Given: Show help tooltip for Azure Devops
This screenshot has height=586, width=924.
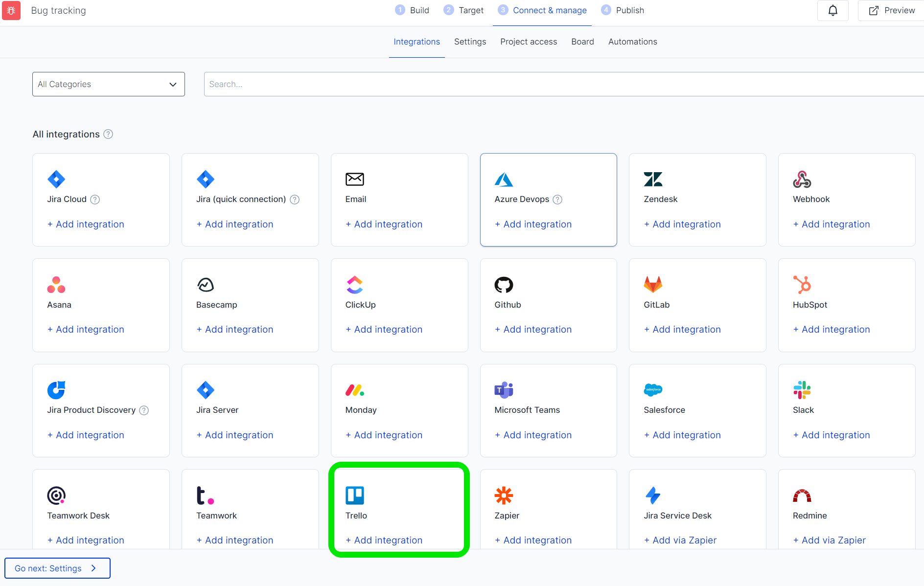Looking at the screenshot, I should (x=557, y=200).
